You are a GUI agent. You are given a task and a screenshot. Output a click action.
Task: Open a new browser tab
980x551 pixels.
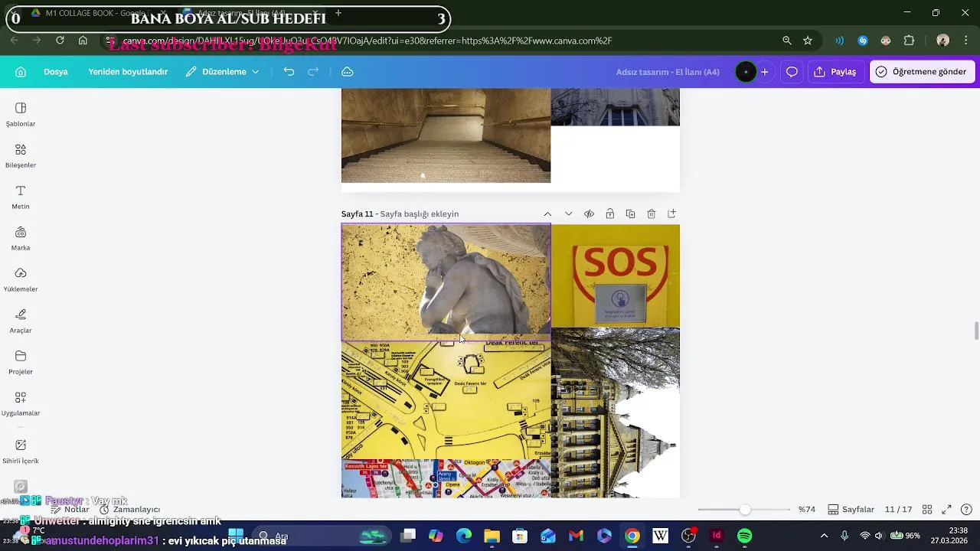338,13
